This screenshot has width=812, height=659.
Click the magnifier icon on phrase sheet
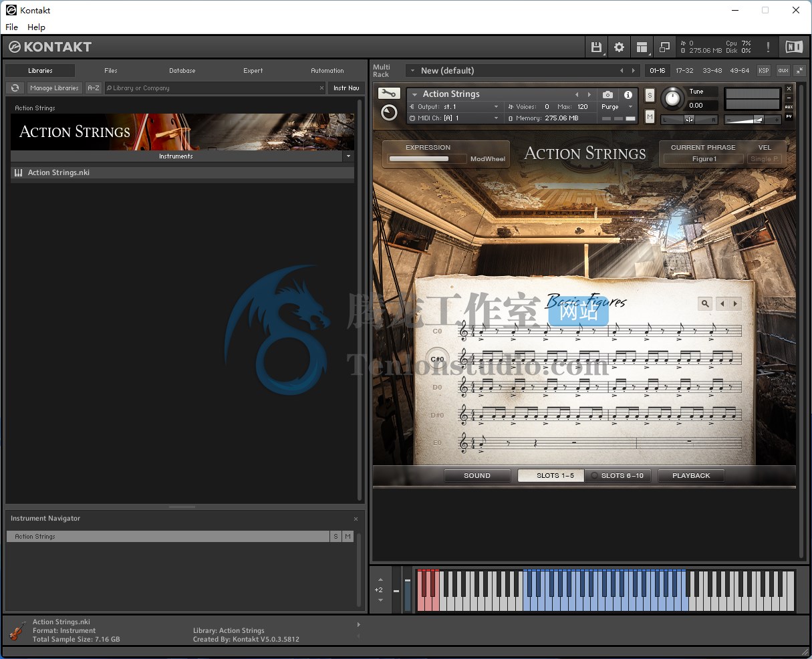(x=705, y=303)
